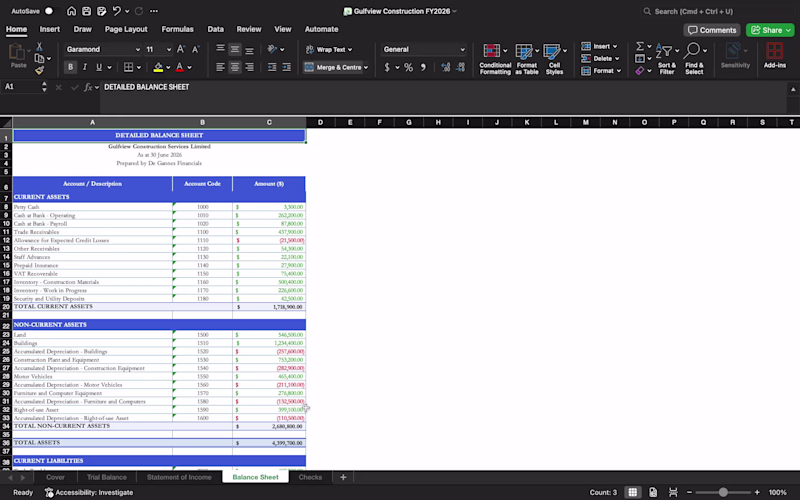
Task: Undo the last action
Action: tap(117, 11)
